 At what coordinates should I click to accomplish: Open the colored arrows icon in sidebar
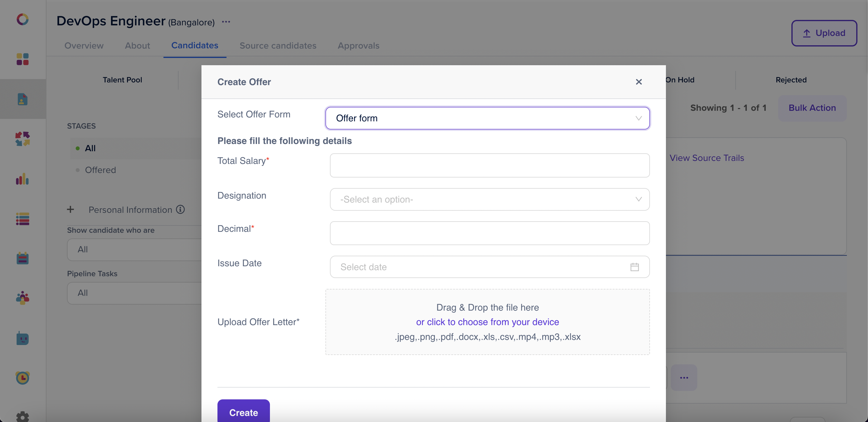23,139
